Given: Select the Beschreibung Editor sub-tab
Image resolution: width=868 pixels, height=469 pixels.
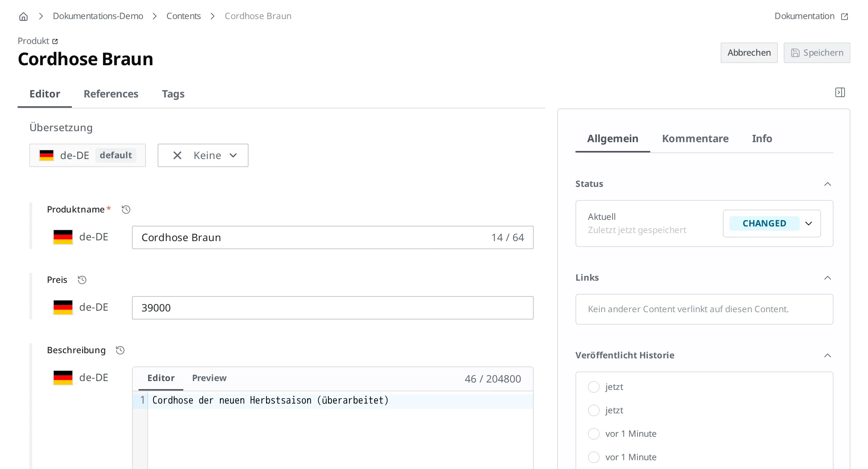Looking at the screenshot, I should (161, 378).
